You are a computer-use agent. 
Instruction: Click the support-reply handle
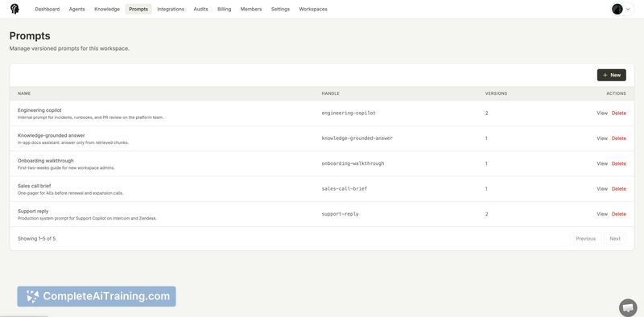[340, 214]
